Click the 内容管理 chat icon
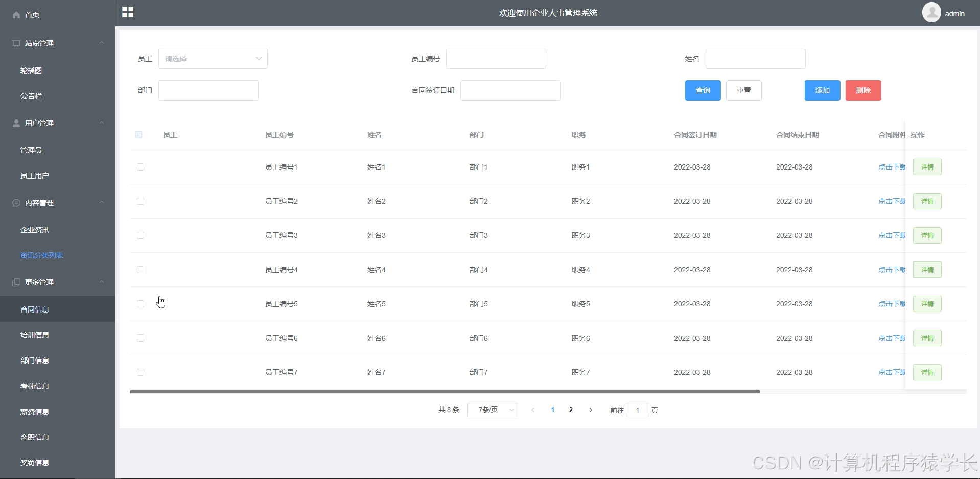 pos(16,203)
